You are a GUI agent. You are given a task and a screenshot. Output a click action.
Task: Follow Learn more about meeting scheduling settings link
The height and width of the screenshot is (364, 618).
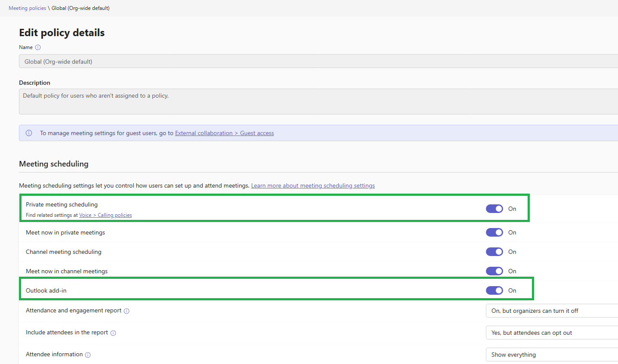[313, 185]
